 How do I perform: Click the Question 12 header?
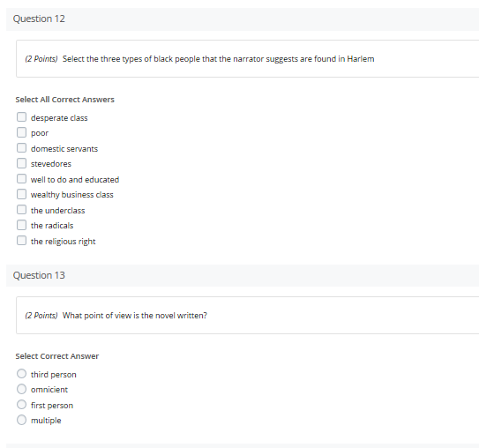39,19
